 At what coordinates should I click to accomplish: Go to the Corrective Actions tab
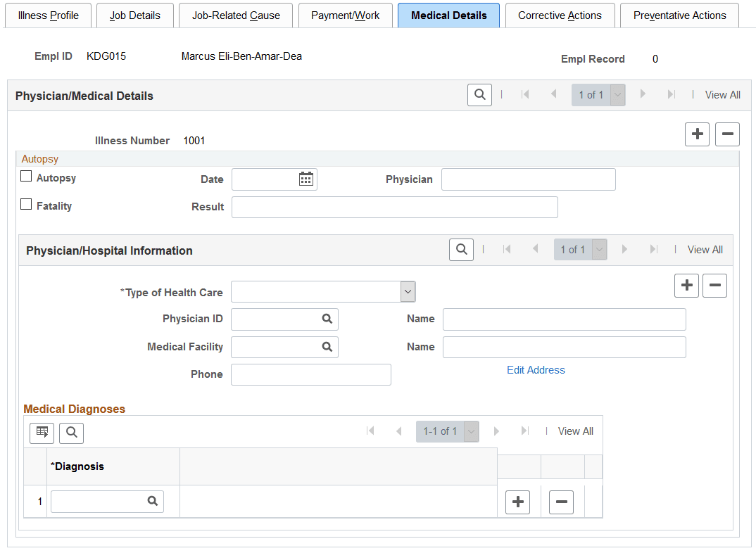tap(560, 15)
